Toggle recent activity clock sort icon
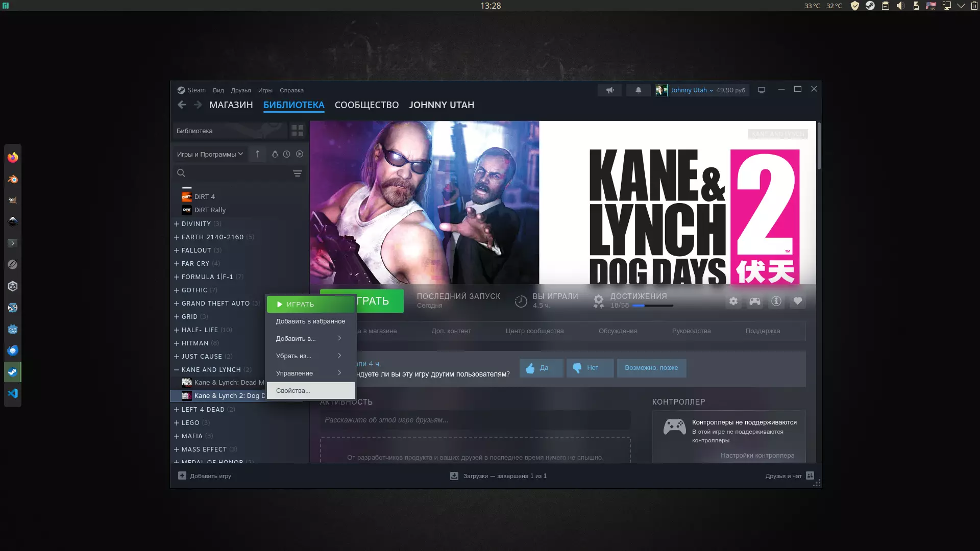Viewport: 980px width, 551px height. 286,154
